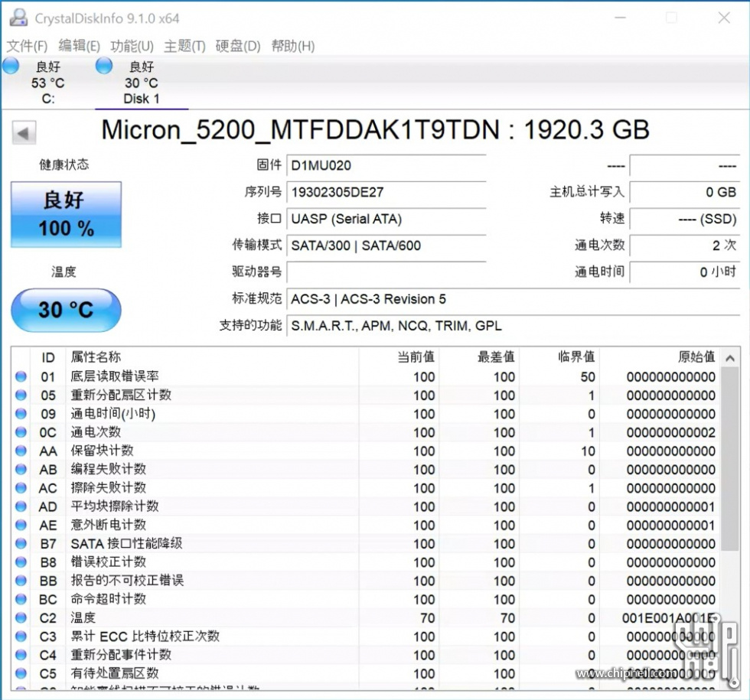Click the 良好 100 % health status button
This screenshot has width=750, height=700.
[x=66, y=214]
